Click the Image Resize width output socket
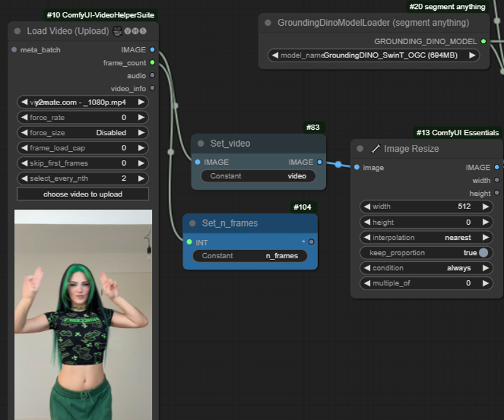Screen dimensions: 504x420 (497, 180)
